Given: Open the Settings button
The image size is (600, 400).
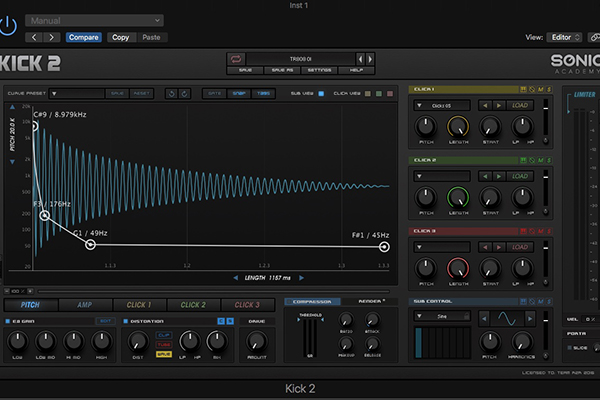Looking at the screenshot, I should coord(319,70).
